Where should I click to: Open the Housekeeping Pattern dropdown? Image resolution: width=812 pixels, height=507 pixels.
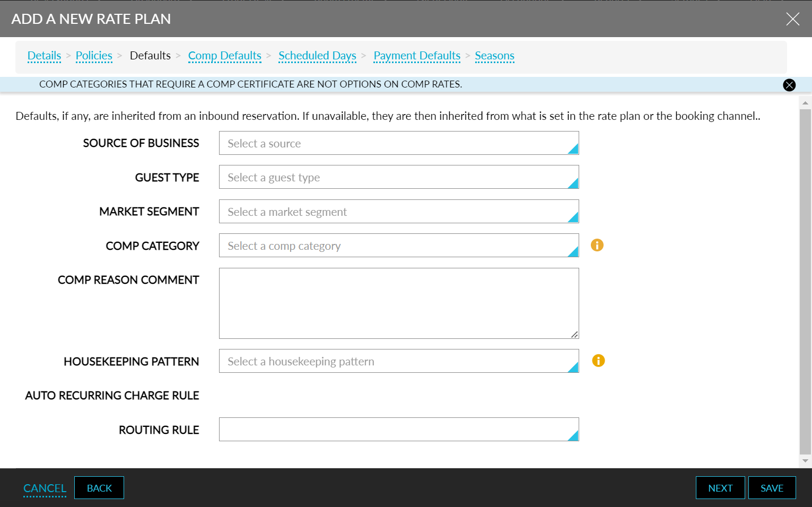click(x=398, y=361)
